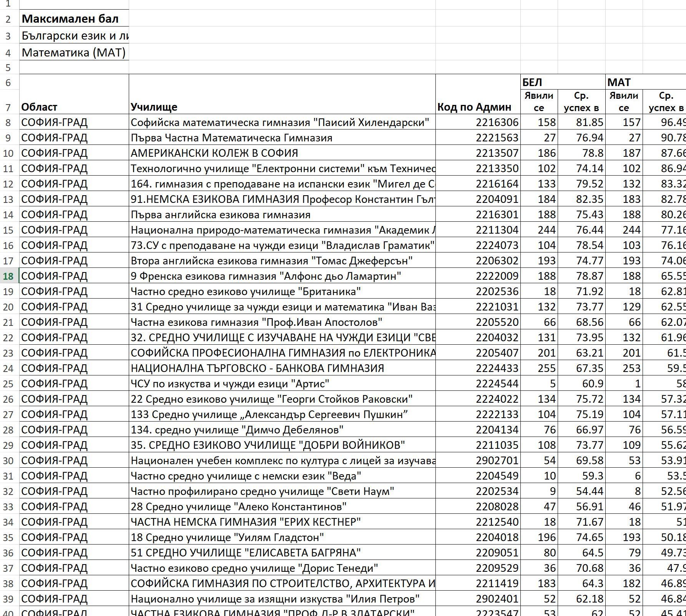Select the 'Максимален бал' heading cell
Image resolution: width=686 pixels, height=616 pixels.
[74, 18]
